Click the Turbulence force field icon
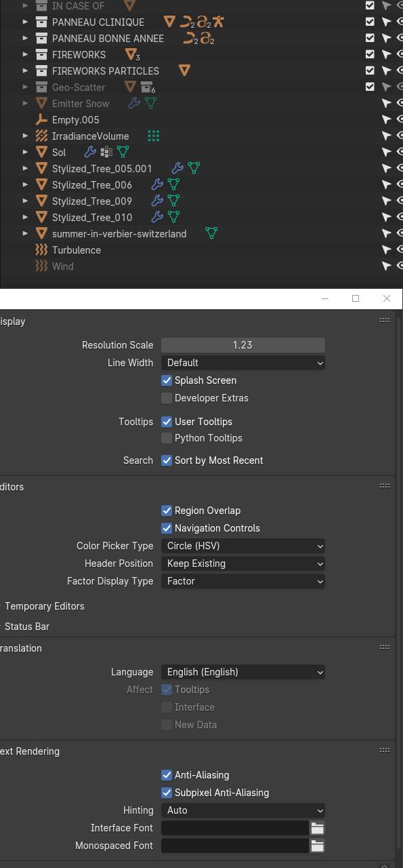The image size is (403, 868). (41, 250)
